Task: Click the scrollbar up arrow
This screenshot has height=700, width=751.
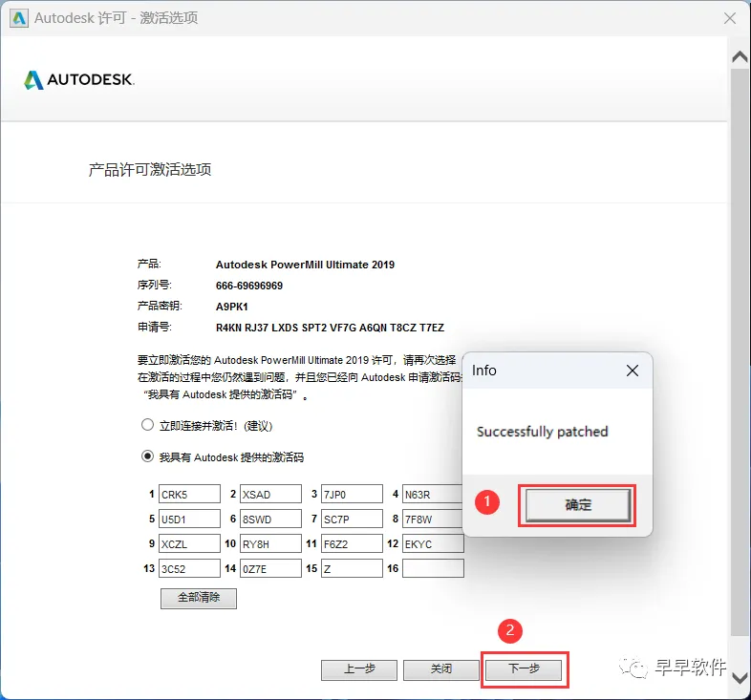Action: point(740,56)
